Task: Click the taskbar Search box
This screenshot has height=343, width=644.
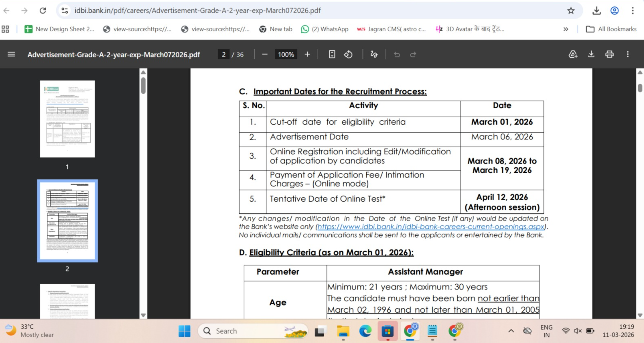Action: 253,331
